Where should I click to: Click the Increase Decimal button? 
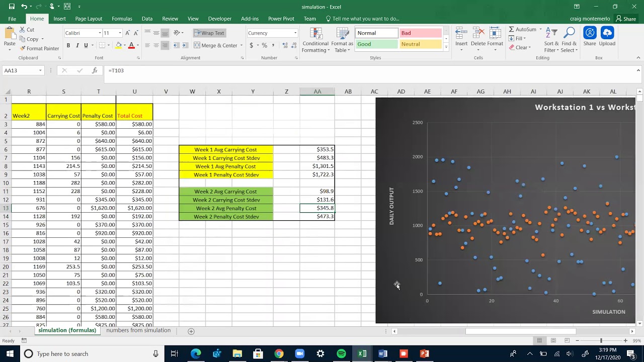[285, 45]
